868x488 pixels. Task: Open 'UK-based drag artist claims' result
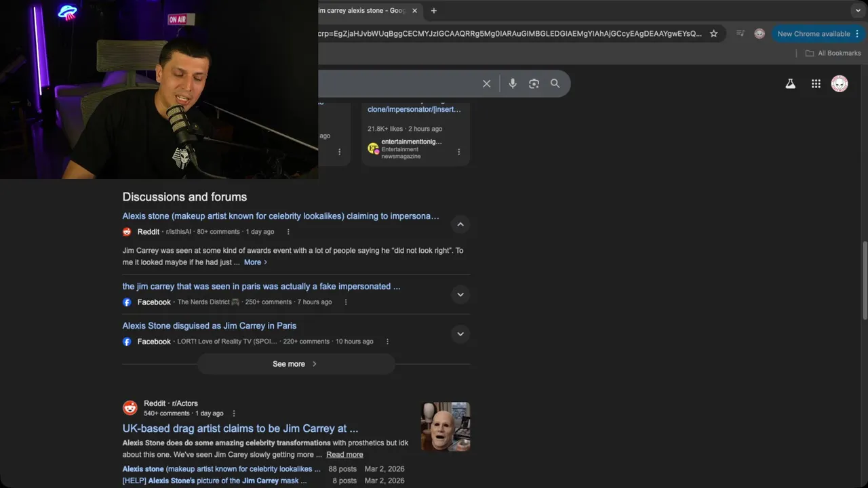tap(240, 428)
